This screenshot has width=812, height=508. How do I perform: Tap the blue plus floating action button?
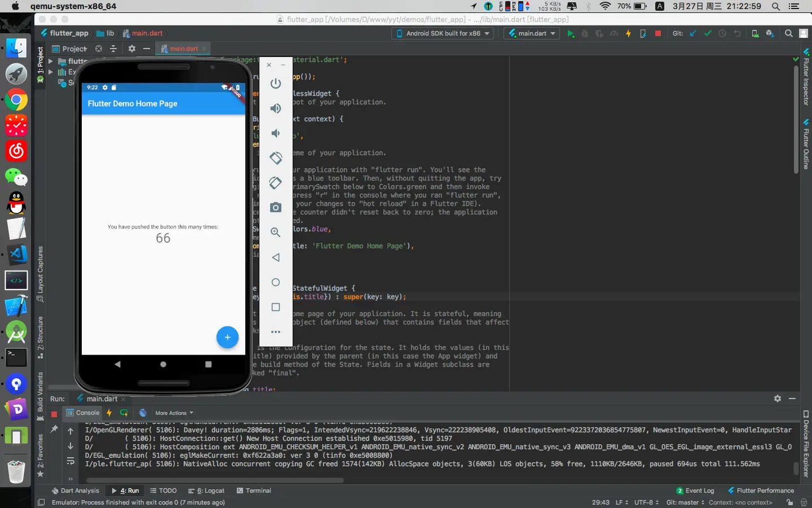[x=227, y=337]
